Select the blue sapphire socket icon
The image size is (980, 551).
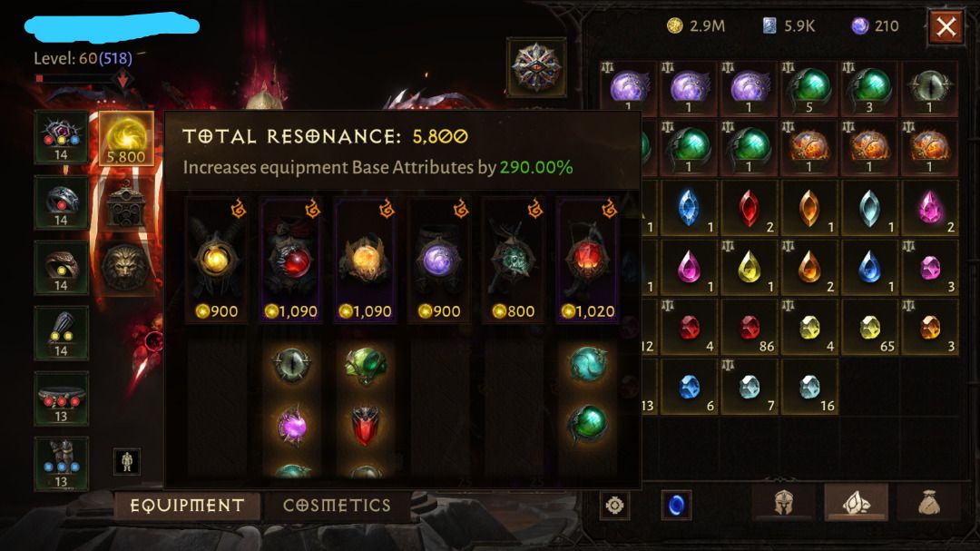[676, 505]
